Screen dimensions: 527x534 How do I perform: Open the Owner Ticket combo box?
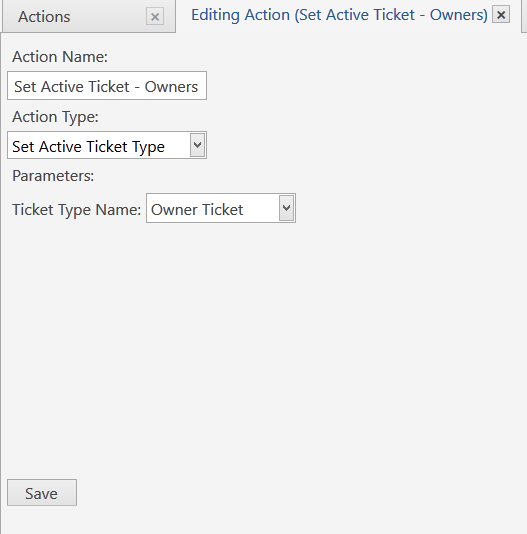(x=221, y=208)
